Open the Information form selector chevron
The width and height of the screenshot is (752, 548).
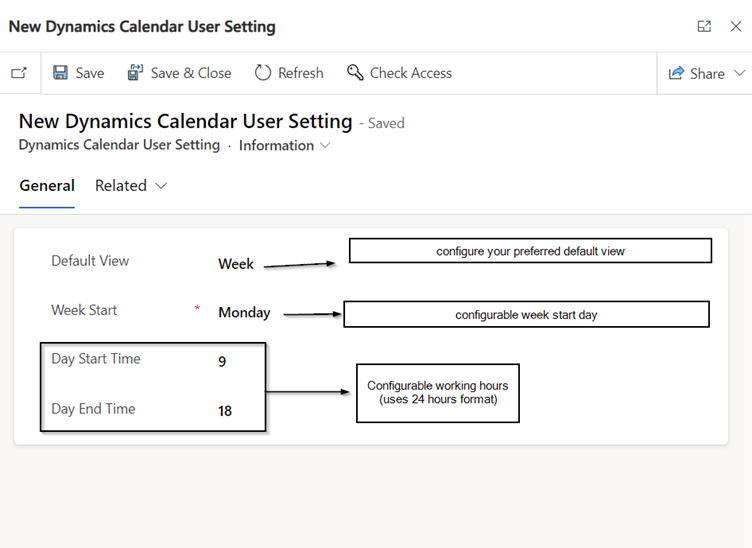[x=325, y=145]
